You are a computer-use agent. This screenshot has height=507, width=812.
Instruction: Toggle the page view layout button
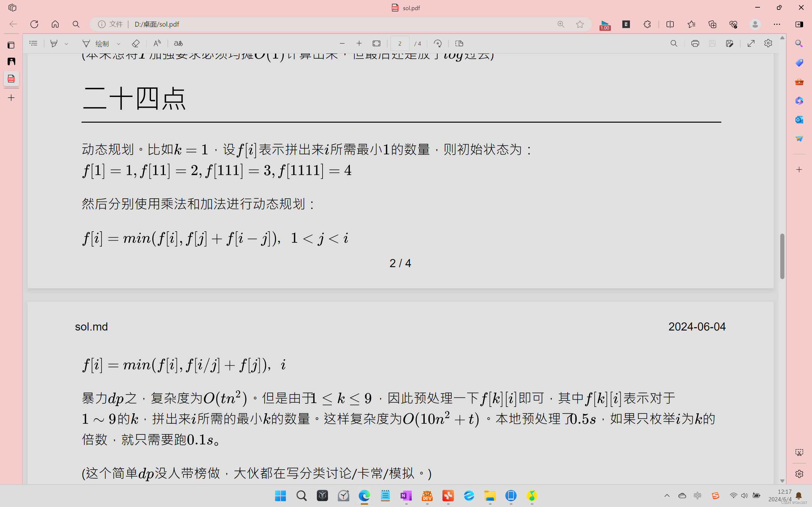(459, 43)
